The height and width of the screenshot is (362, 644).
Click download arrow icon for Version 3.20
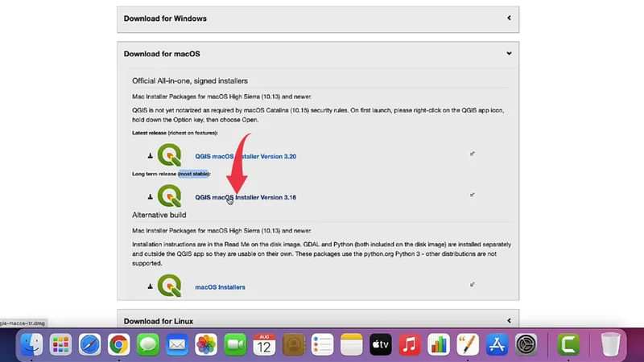pos(150,156)
